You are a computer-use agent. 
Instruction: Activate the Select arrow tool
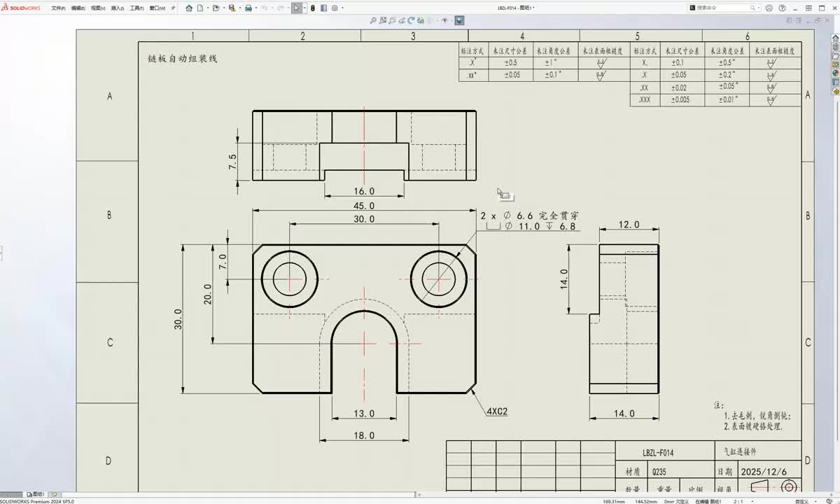coord(296,8)
